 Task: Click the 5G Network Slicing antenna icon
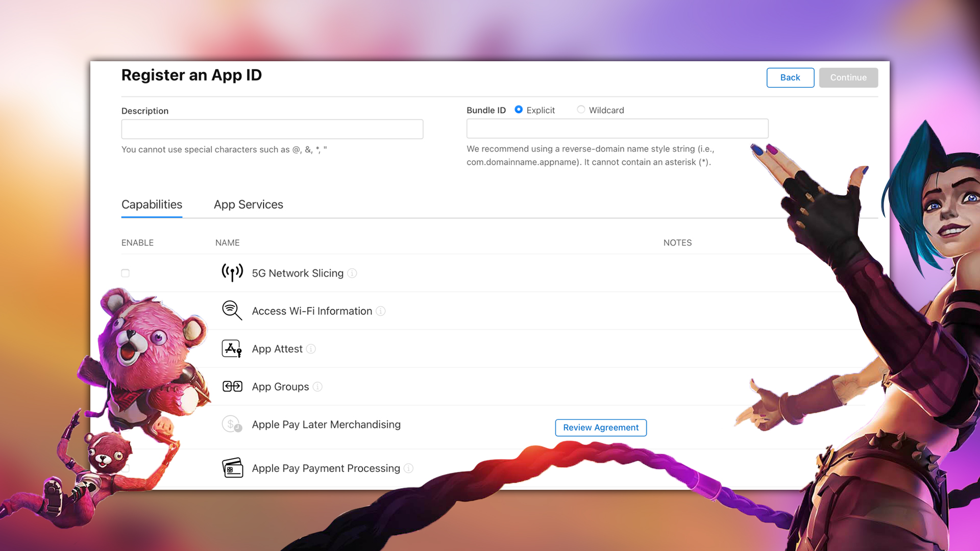click(232, 273)
